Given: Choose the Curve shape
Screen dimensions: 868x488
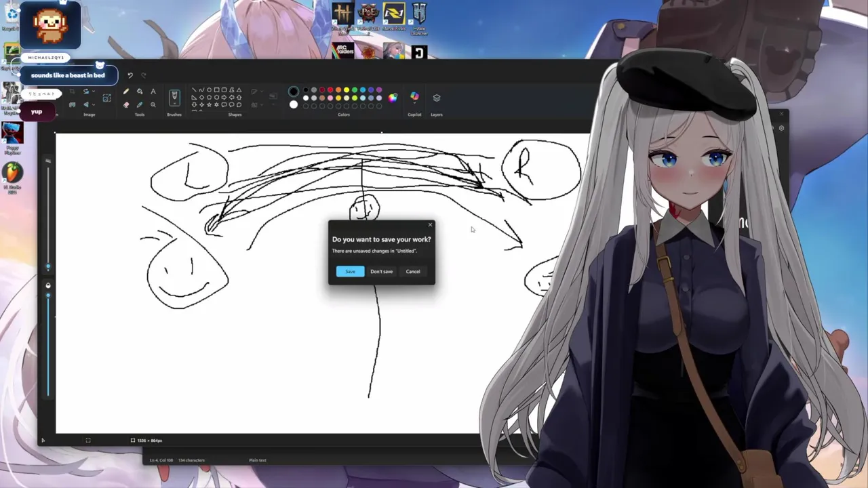Looking at the screenshot, I should [201, 89].
